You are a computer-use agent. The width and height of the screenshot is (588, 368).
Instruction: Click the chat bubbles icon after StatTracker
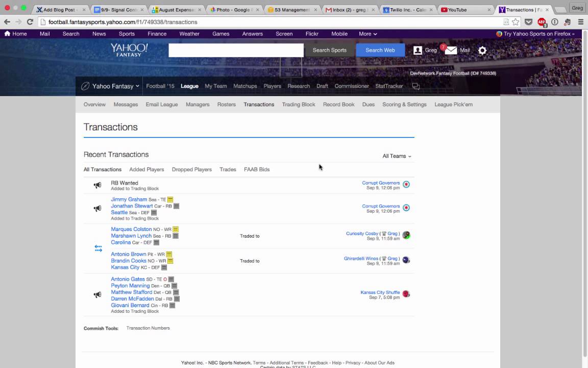[415, 86]
